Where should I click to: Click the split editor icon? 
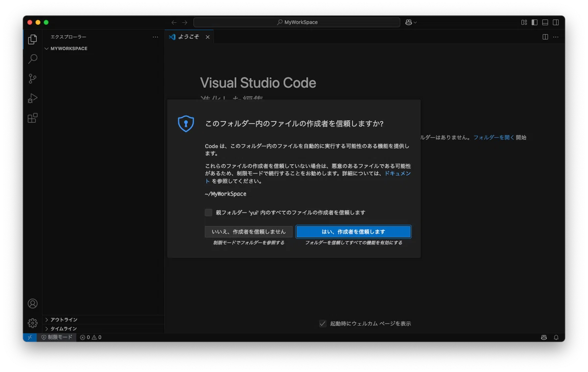[545, 37]
